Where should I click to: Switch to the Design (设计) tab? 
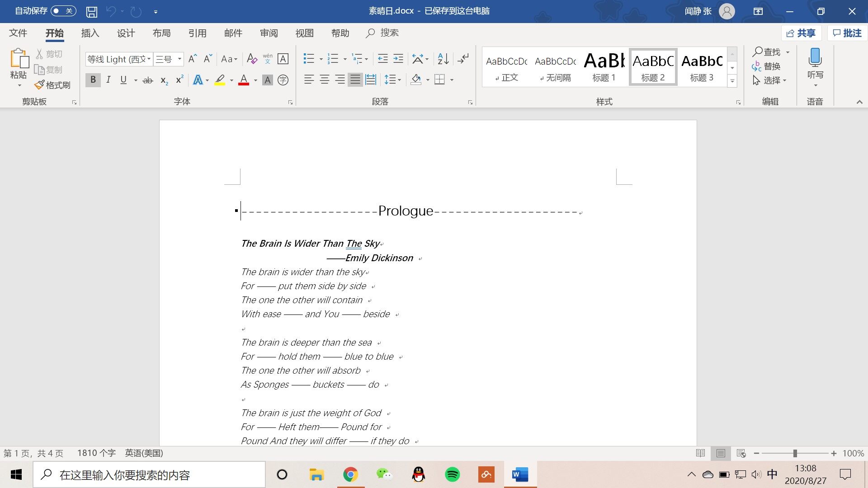[126, 33]
